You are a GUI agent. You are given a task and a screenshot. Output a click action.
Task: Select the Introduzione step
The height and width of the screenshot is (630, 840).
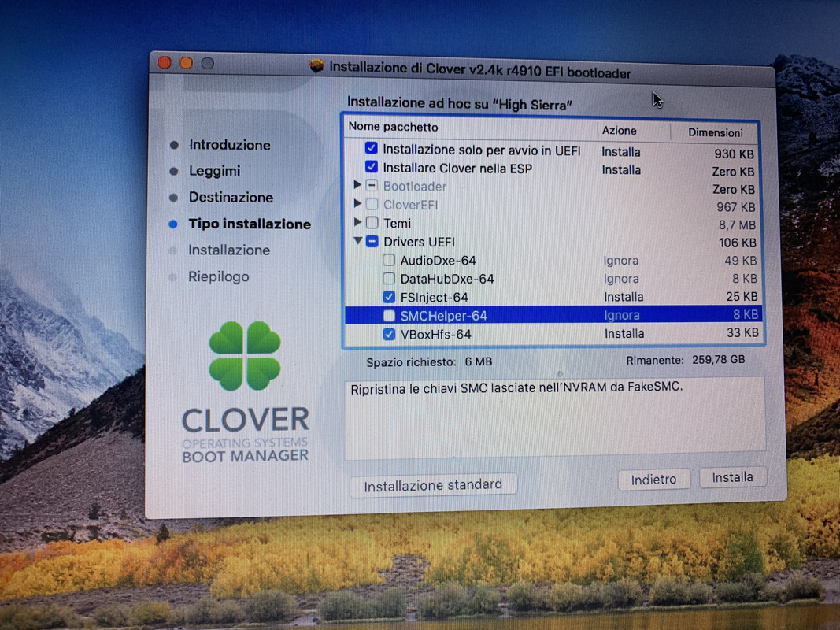point(229,145)
